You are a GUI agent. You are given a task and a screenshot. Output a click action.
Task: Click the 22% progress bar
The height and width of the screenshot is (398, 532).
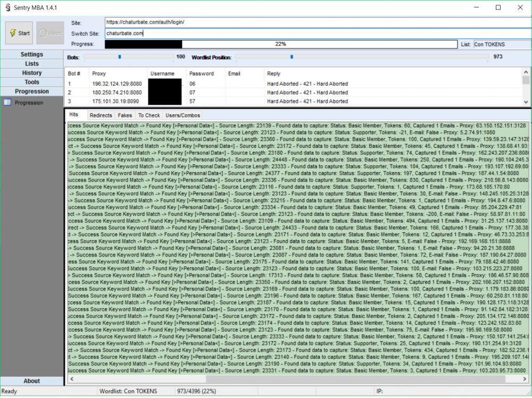[281, 44]
